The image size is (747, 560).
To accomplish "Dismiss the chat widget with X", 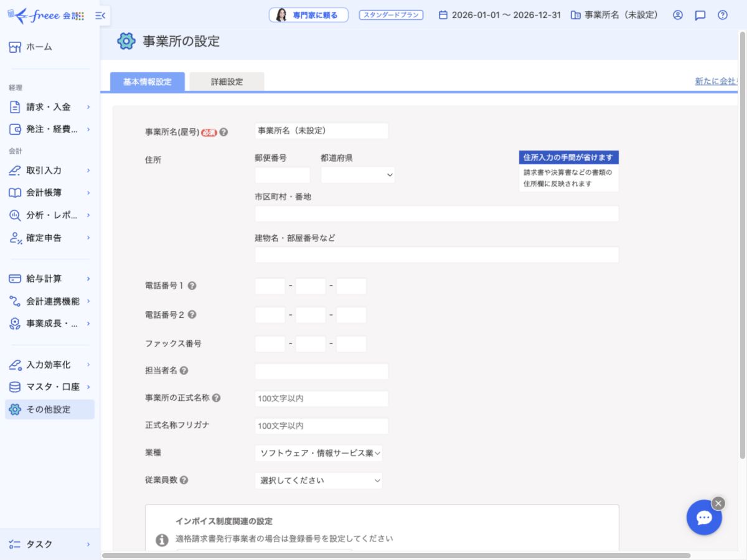I will tap(718, 503).
